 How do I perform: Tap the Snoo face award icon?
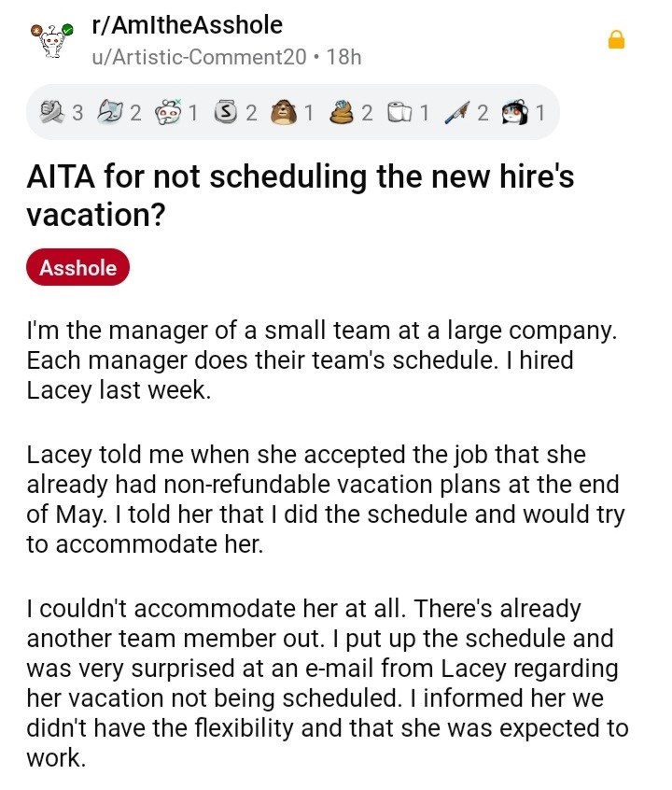point(169,113)
